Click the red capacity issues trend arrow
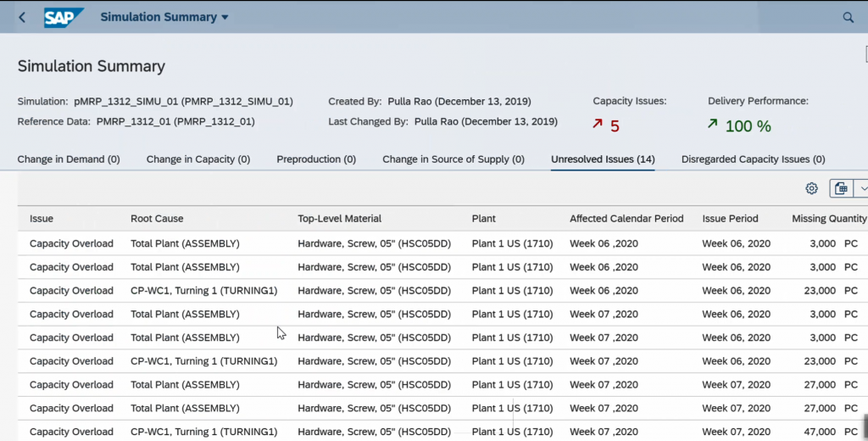This screenshot has width=868, height=441. coord(598,124)
